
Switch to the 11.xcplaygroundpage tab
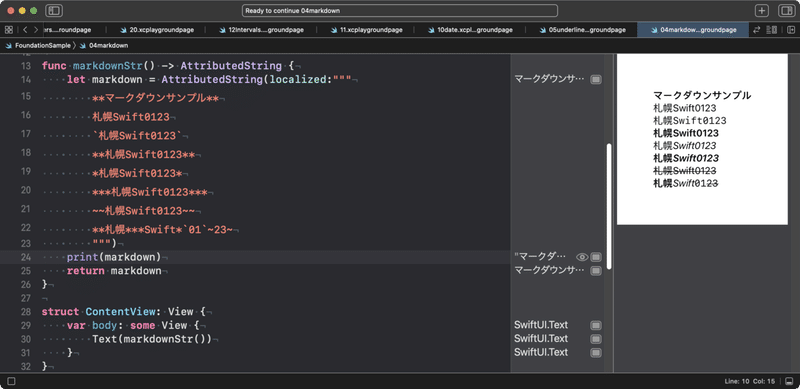point(366,30)
